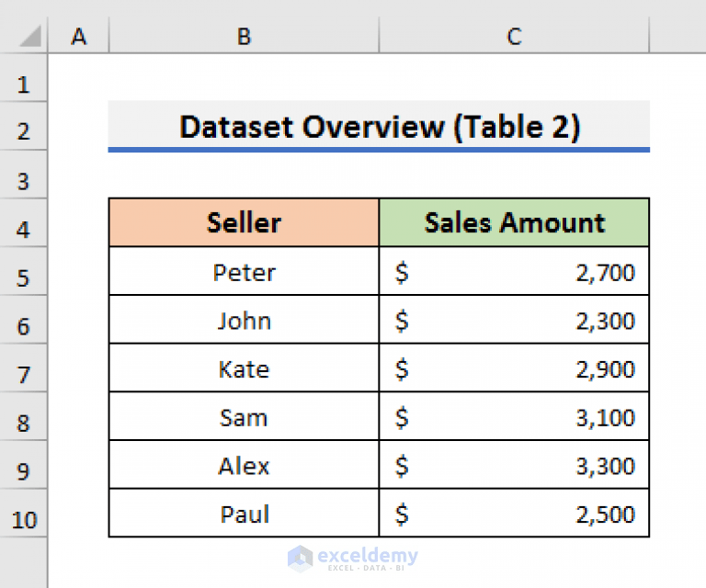Select column B header
Screen dimensions: 706x588
point(244,36)
